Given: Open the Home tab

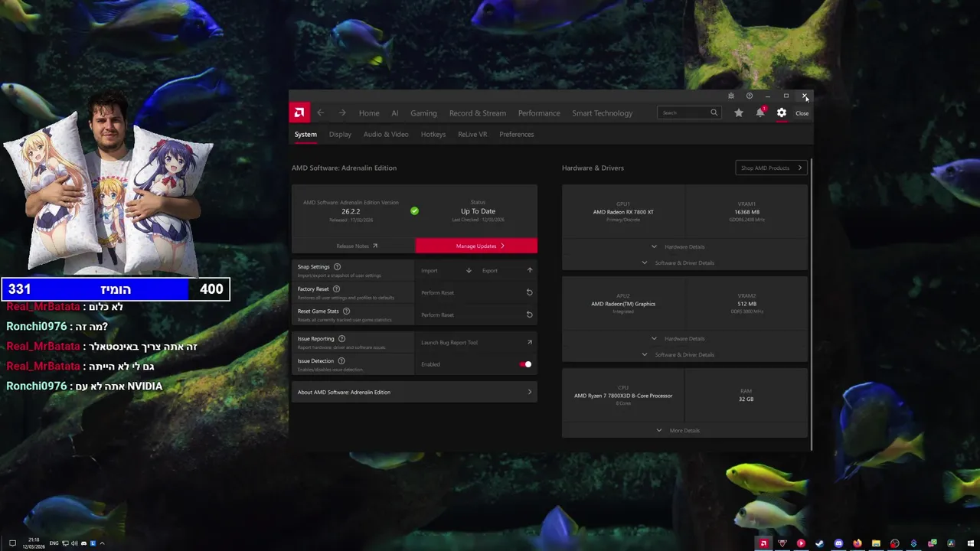Looking at the screenshot, I should click(x=369, y=112).
